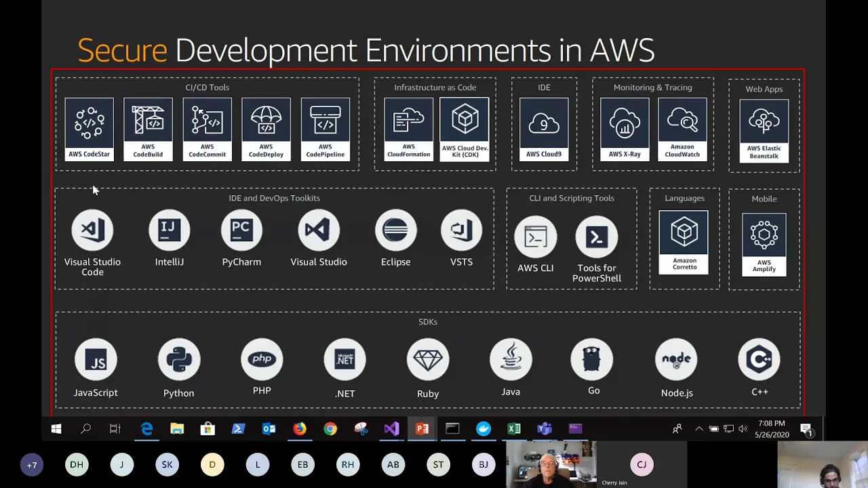868x488 pixels.
Task: Click the AWS Cloud9 icon
Action: click(x=544, y=129)
